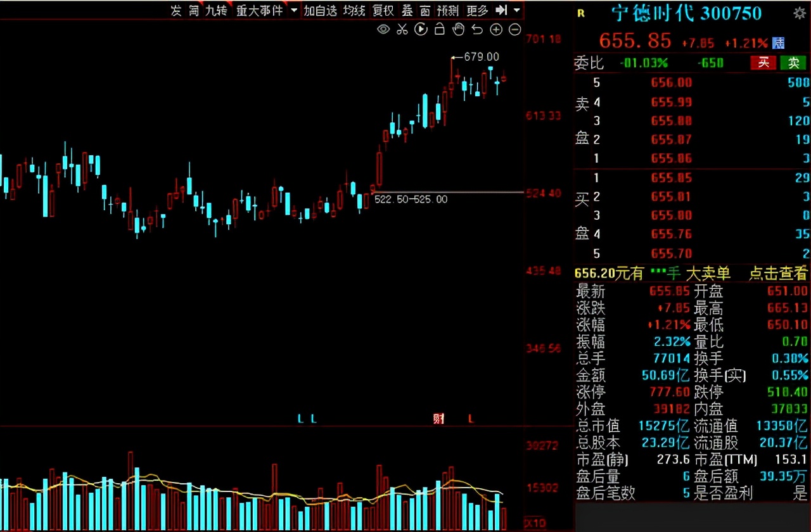Open the dropdown arrow at toolbar's right end

517,11
